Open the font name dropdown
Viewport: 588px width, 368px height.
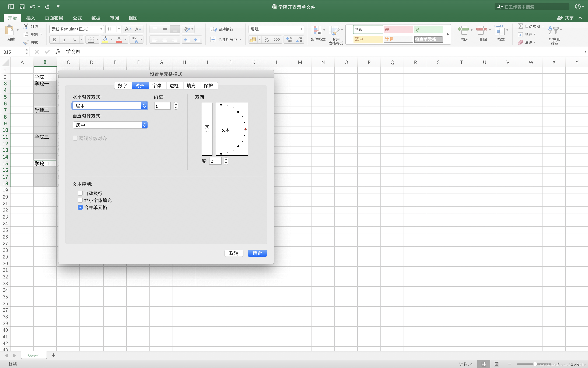[101, 29]
